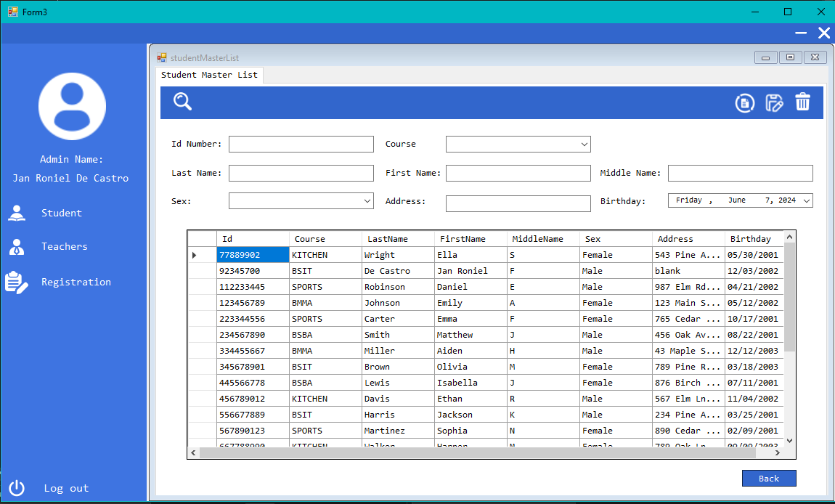Screen dimensions: 835x504
Task: Click the admin profile avatar picture
Action: tap(72, 106)
